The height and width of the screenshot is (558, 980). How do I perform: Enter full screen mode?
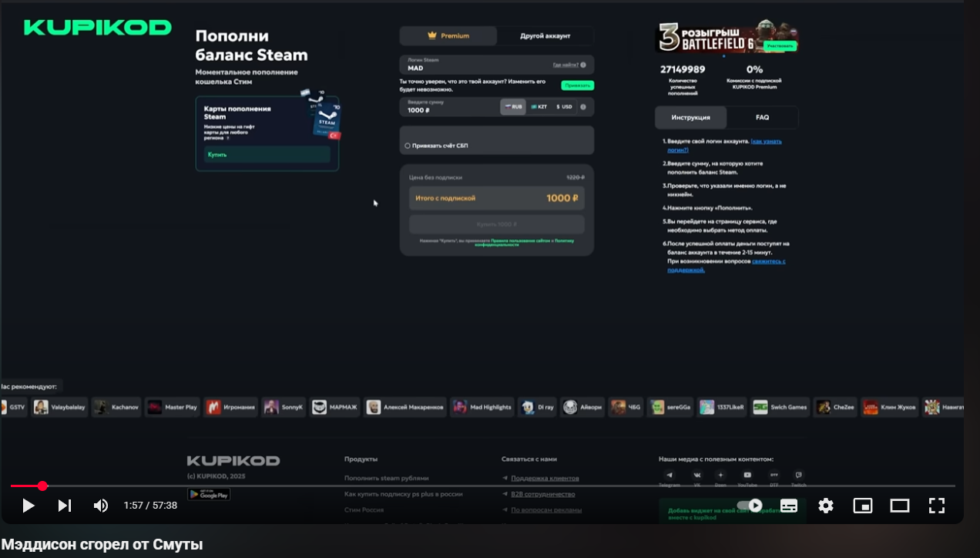coord(937,506)
